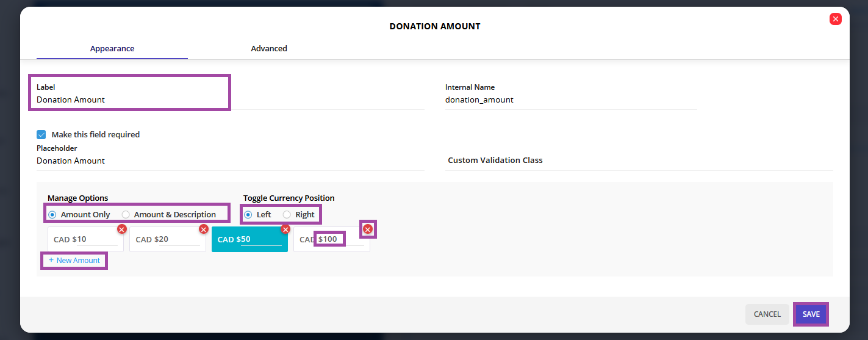
Task: Toggle Make this field required checkbox
Action: pos(41,134)
